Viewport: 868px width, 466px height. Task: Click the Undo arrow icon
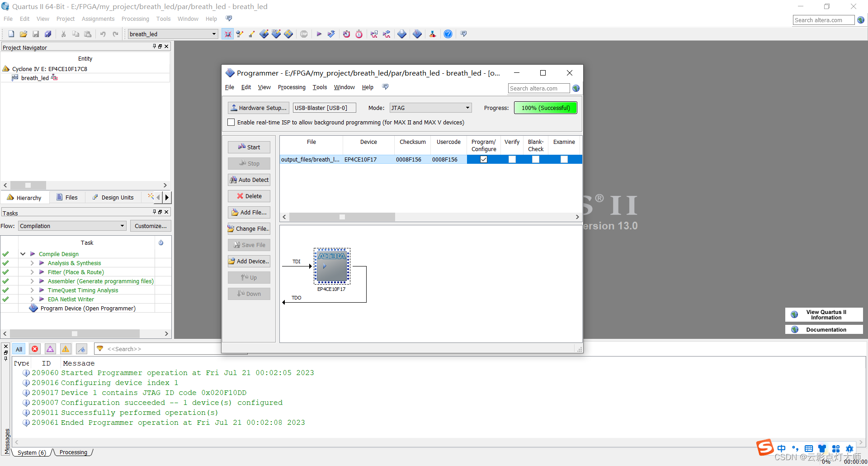pyautogui.click(x=103, y=34)
